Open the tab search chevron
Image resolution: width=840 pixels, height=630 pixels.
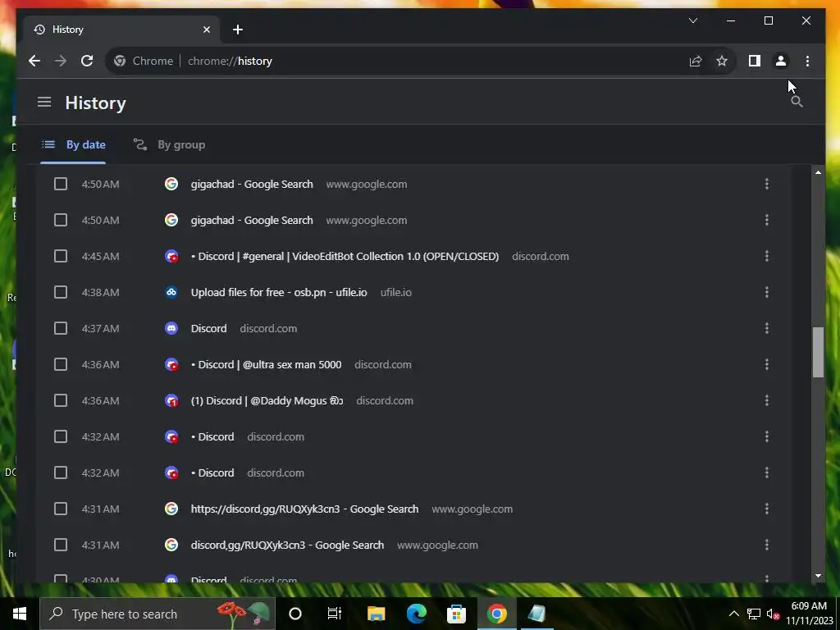pyautogui.click(x=693, y=21)
